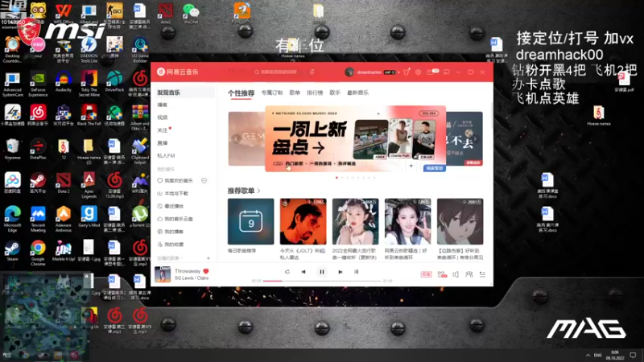Click the audio quality badge
This screenshot has height=362, width=644.
(426, 274)
